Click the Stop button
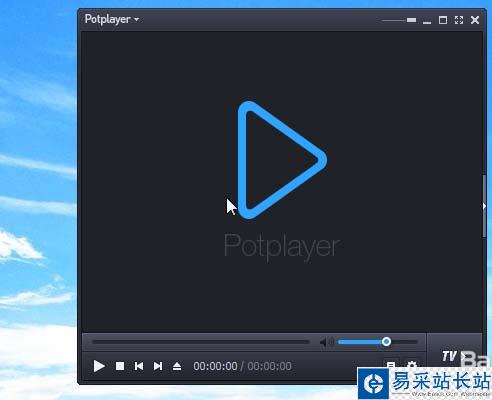492x400 pixels. (x=120, y=366)
